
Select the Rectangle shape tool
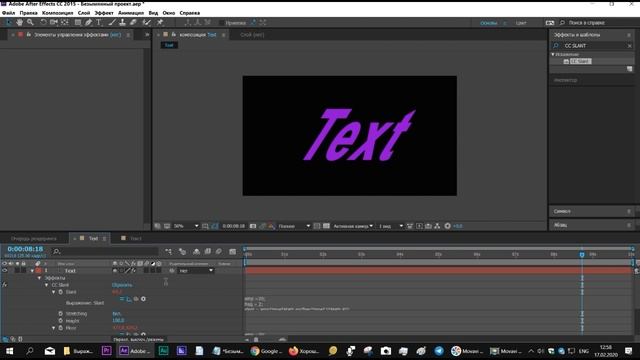click(78, 22)
